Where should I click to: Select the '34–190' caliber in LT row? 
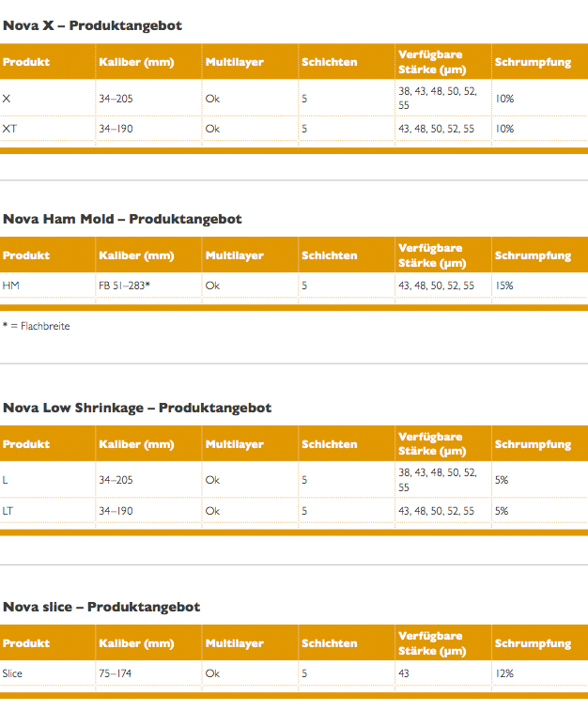[116, 511]
